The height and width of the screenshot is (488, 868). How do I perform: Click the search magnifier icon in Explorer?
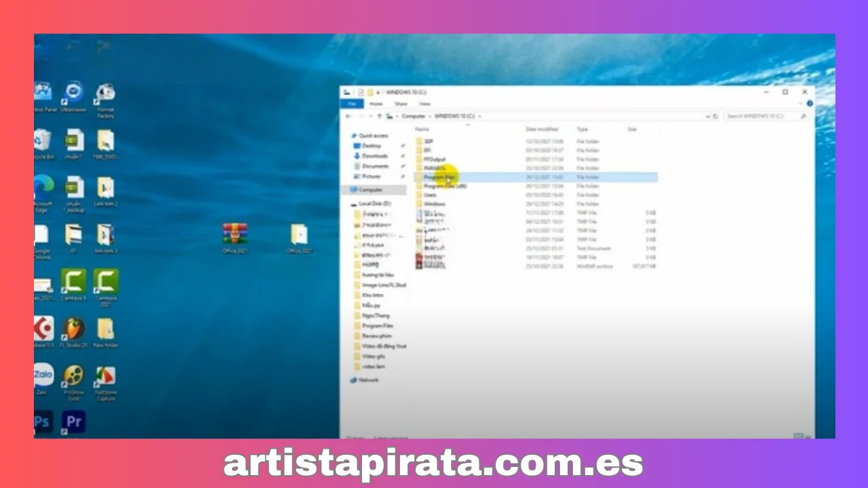point(803,116)
